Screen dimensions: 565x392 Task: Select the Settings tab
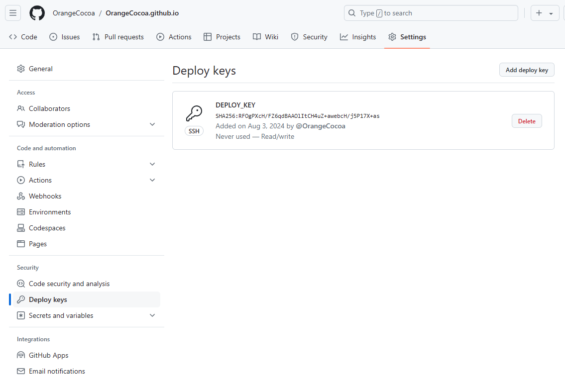(407, 37)
